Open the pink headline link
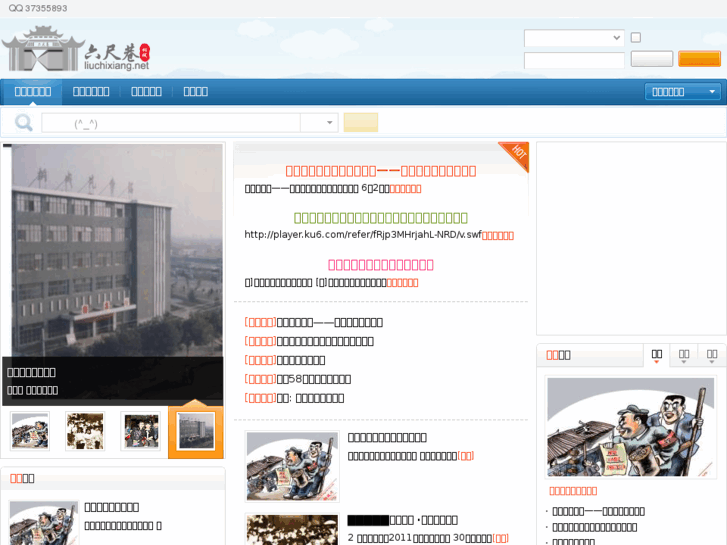 click(381, 264)
